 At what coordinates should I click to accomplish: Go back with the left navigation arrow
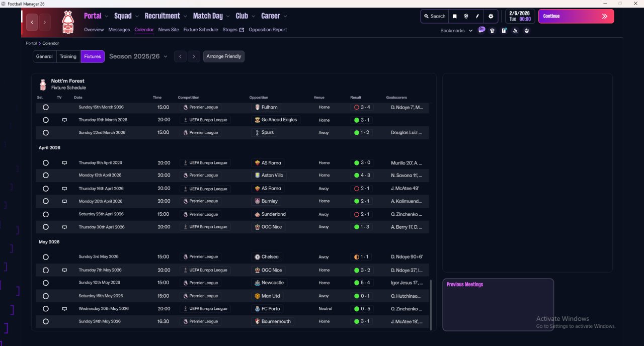coord(33,22)
